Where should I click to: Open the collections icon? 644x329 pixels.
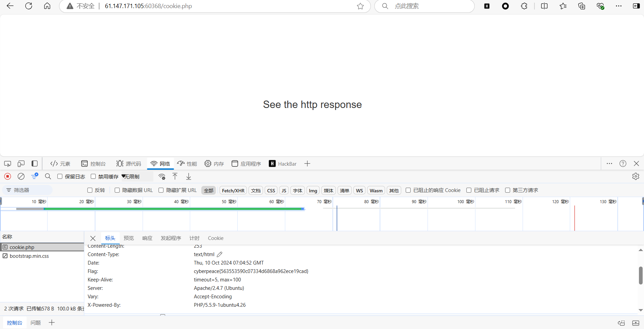[x=582, y=6]
